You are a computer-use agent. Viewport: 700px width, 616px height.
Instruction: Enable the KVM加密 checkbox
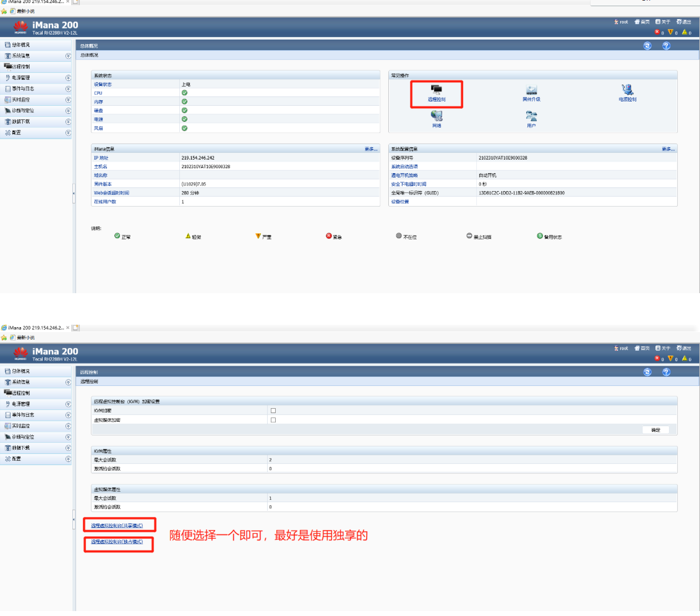(273, 411)
